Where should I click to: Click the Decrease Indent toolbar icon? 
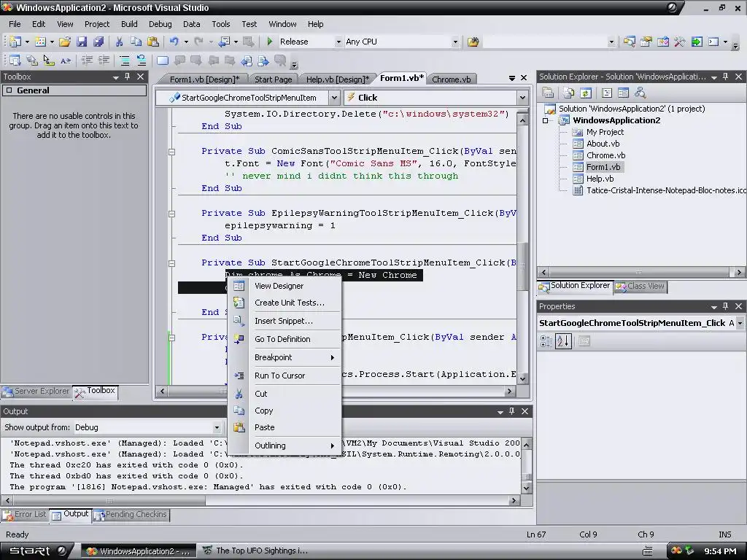[87, 60]
